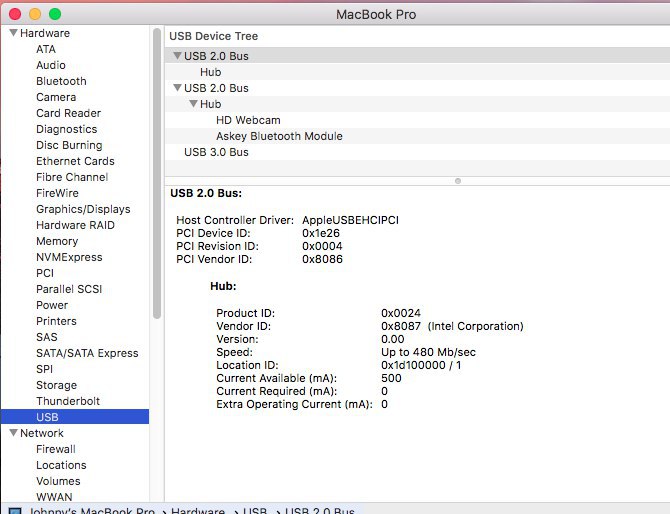The height and width of the screenshot is (514, 670).
Task: Select PCI in the sidebar
Action: click(45, 273)
